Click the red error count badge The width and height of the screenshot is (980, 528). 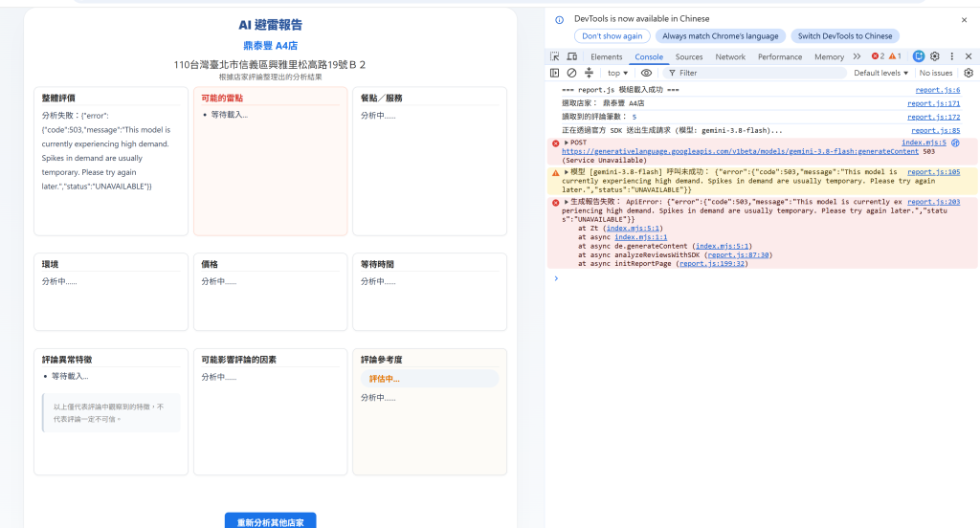click(879, 56)
